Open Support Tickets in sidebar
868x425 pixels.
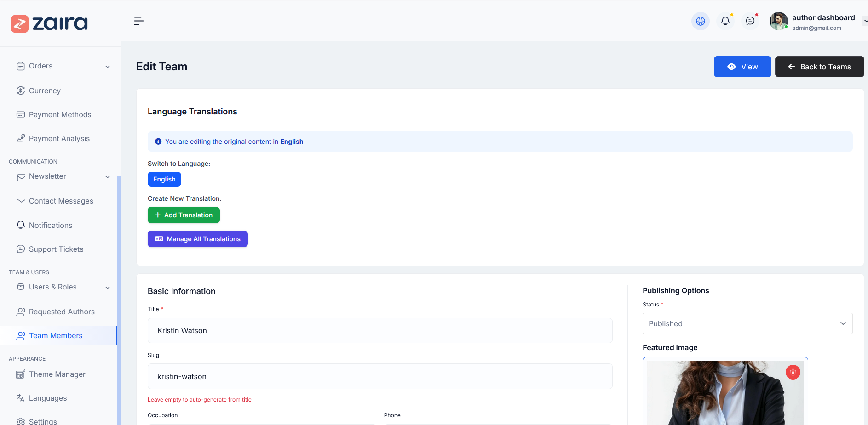coord(56,249)
